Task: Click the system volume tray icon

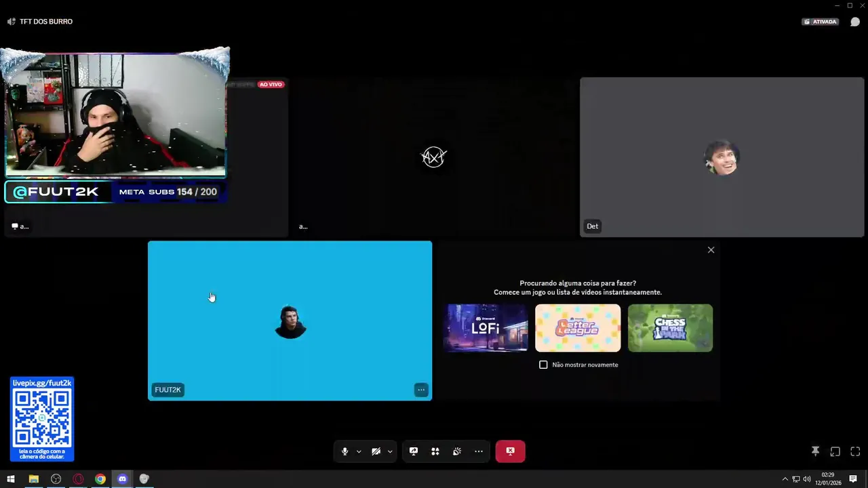Action: coord(806,479)
